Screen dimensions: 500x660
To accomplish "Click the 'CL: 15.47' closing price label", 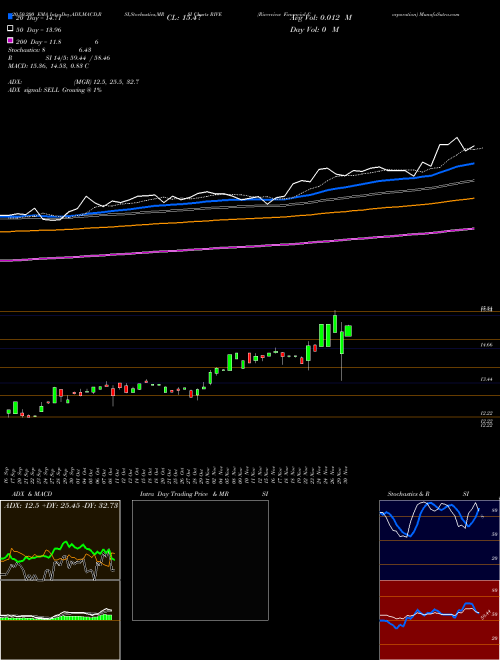I will (x=183, y=18).
